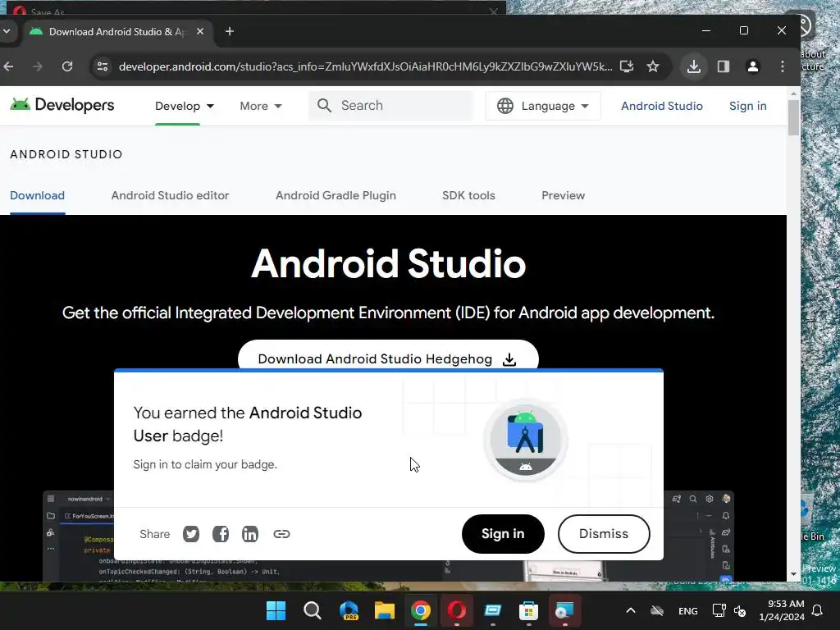The width and height of the screenshot is (840, 630).
Task: Open Chrome three-dot menu
Action: (782, 66)
